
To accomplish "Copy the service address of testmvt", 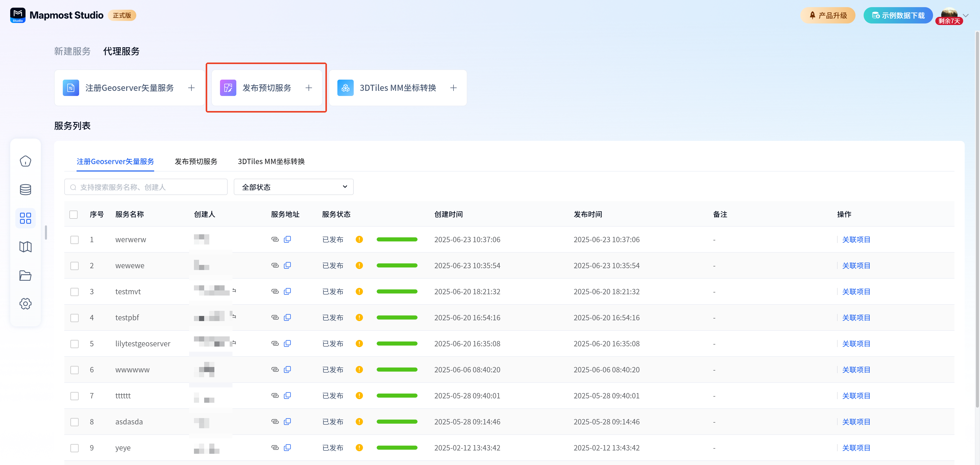I will [x=288, y=291].
